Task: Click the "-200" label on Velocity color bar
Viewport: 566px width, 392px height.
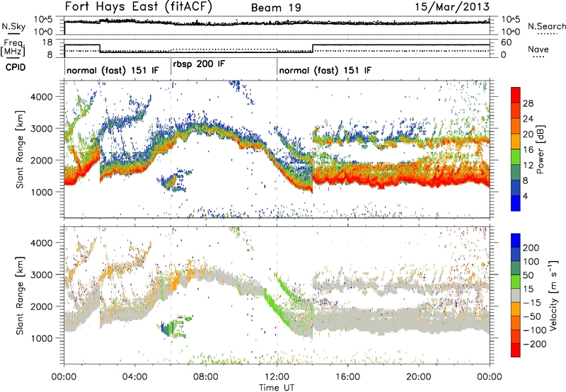Action: 535,344
